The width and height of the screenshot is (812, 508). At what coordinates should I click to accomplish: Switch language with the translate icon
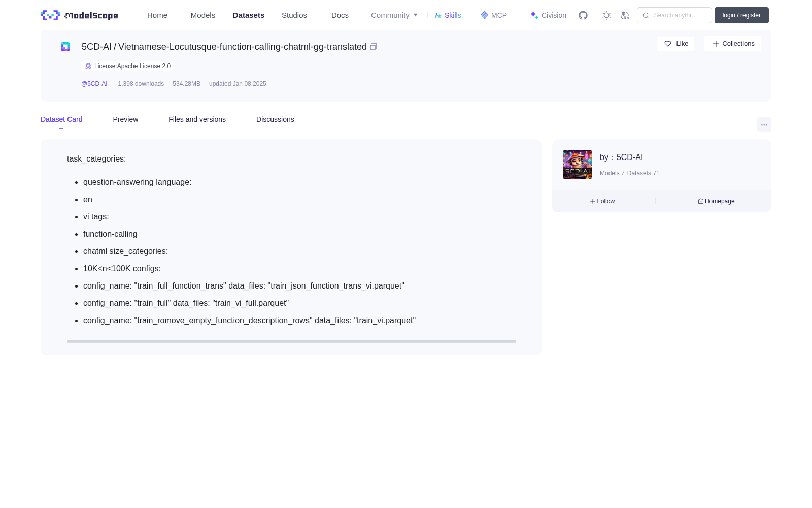tap(625, 15)
